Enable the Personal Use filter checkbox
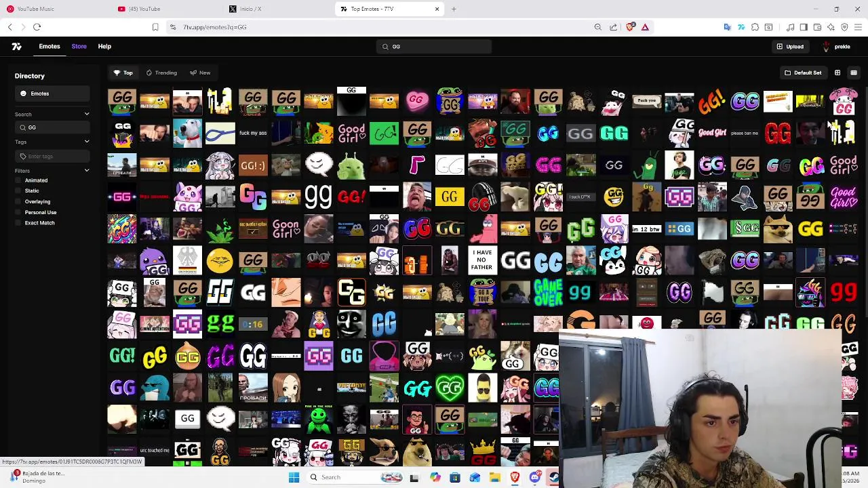Image resolution: width=868 pixels, height=488 pixels. coord(19,212)
